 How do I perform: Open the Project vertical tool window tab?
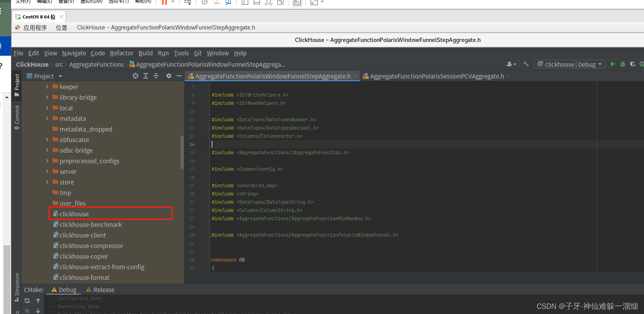point(16,85)
